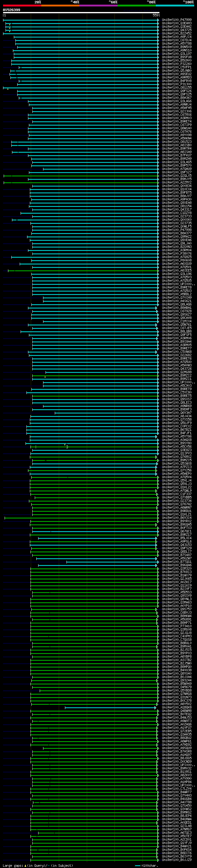
Task: Click the purple ~60% identity legend segment
Action: pyautogui.click(x=98, y=6)
